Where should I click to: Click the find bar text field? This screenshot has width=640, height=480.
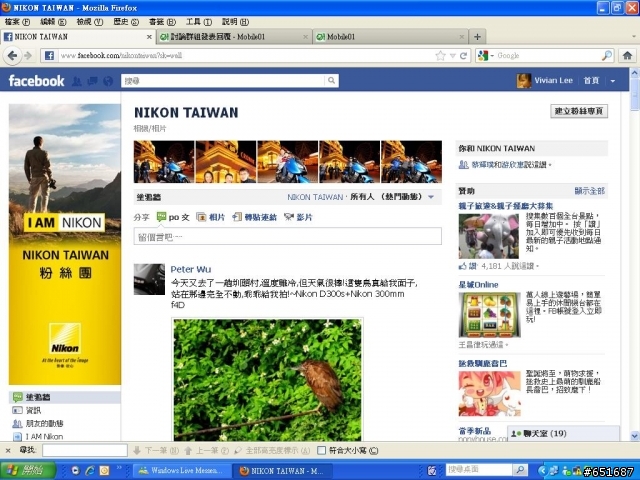(85, 451)
